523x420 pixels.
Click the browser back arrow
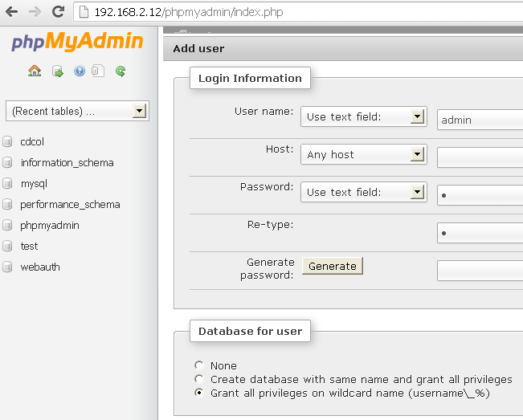click(12, 12)
